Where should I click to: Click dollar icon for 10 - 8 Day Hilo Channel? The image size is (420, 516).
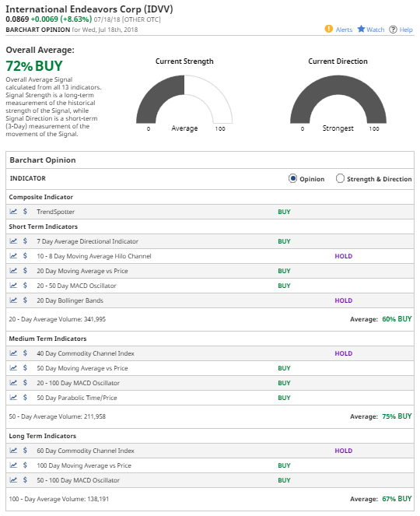25,256
